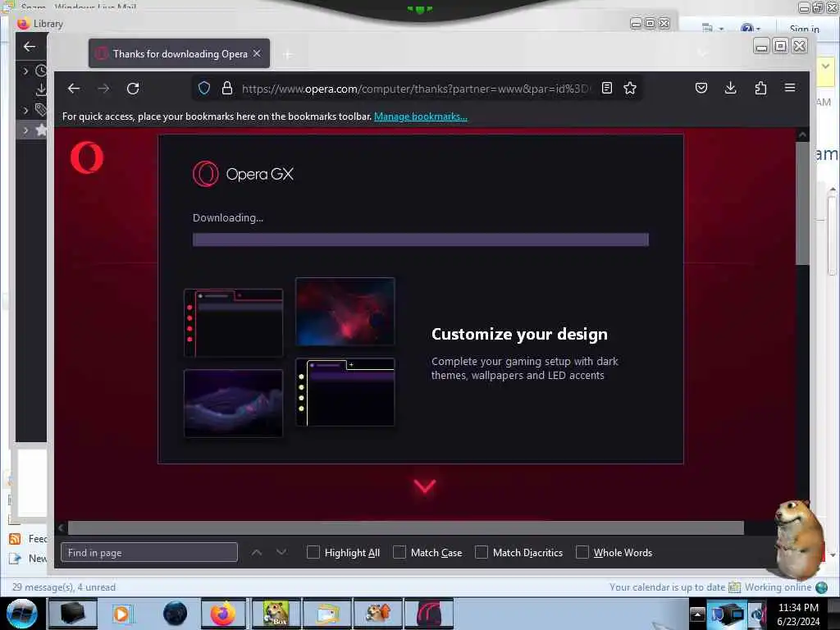The image size is (840, 630).
Task: Click the Find in page field
Action: (149, 552)
